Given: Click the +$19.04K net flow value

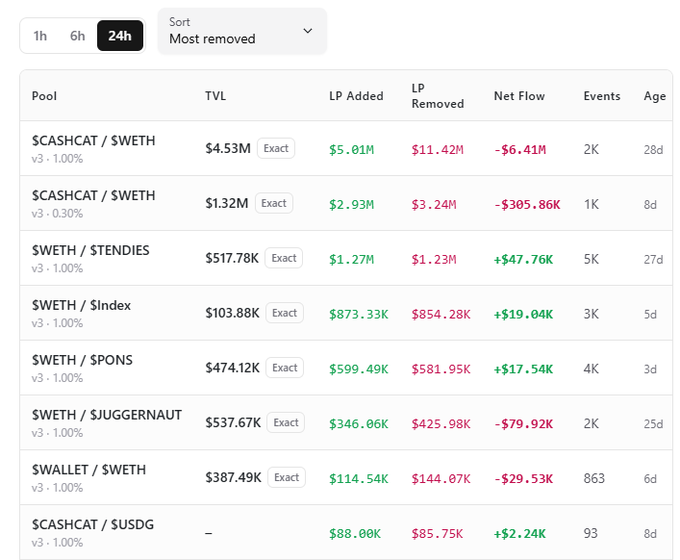Looking at the screenshot, I should click(523, 314).
